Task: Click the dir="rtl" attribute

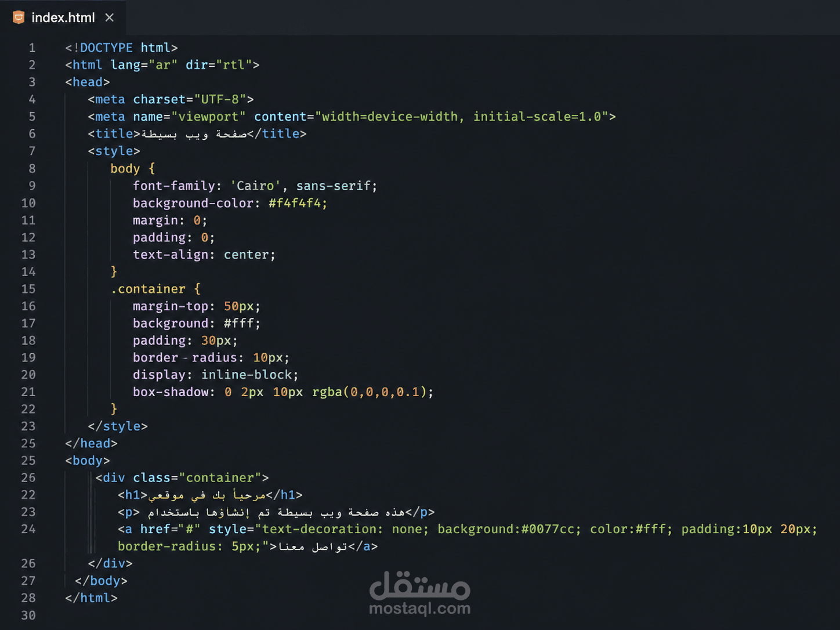Action: (219, 65)
